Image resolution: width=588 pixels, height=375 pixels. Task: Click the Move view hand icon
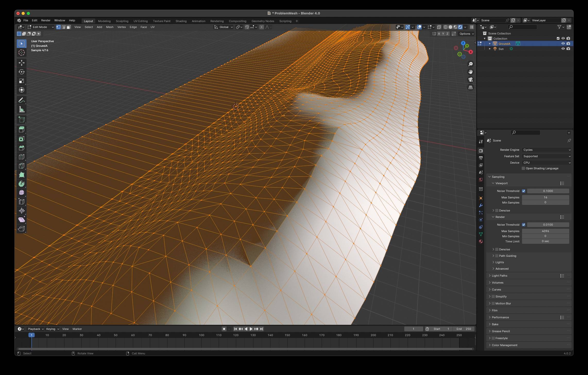471,72
